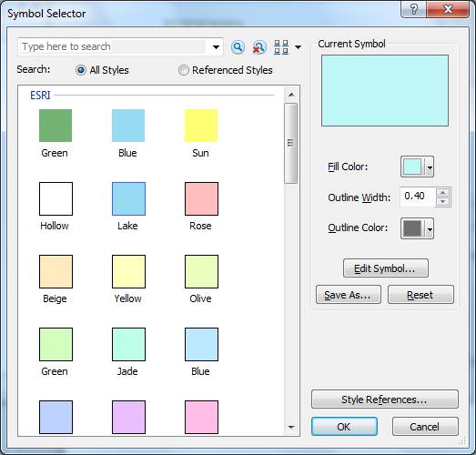Screen dimensions: 476x455
Task: Click the clear search icon with red X
Action: click(x=259, y=47)
